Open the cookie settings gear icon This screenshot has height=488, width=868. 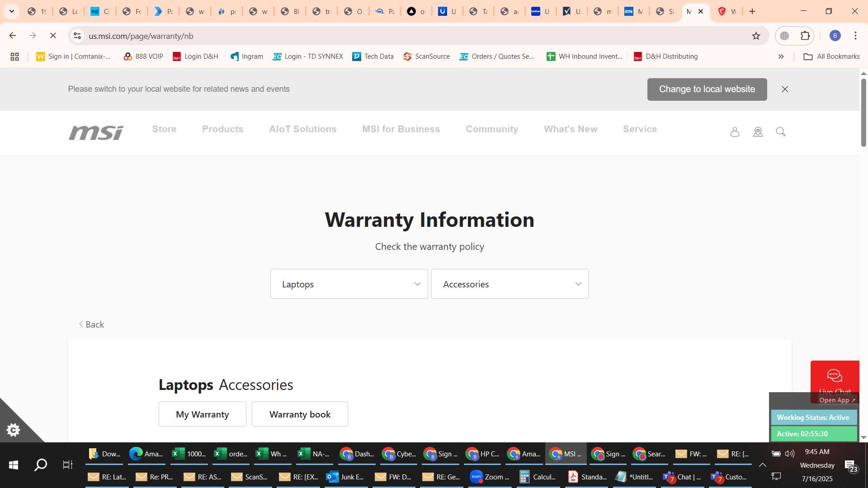13,430
